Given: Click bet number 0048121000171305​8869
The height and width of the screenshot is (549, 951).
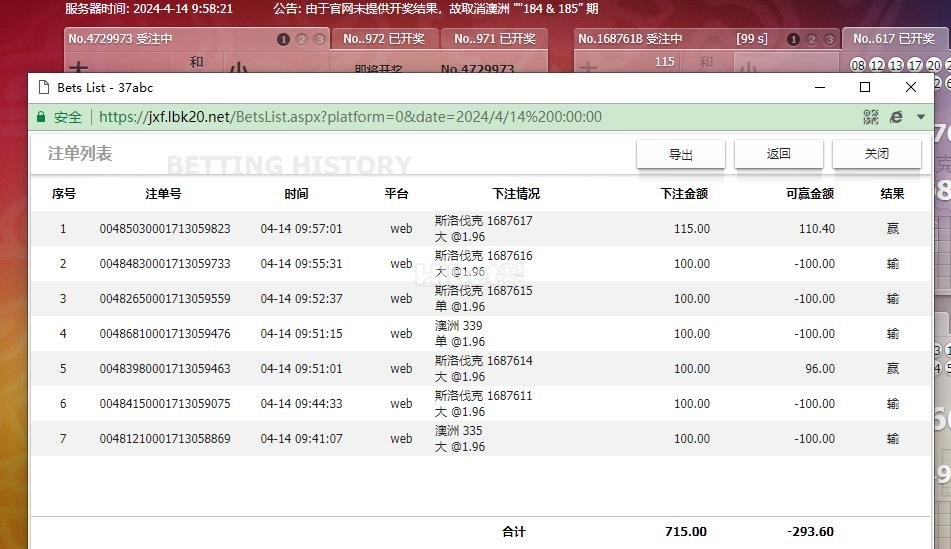Looking at the screenshot, I should [x=165, y=439].
